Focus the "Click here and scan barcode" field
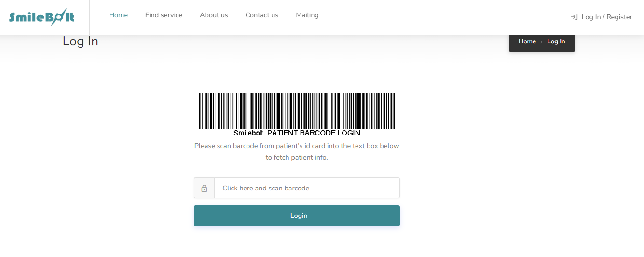Viewport: 644px width, 257px height. (307, 188)
